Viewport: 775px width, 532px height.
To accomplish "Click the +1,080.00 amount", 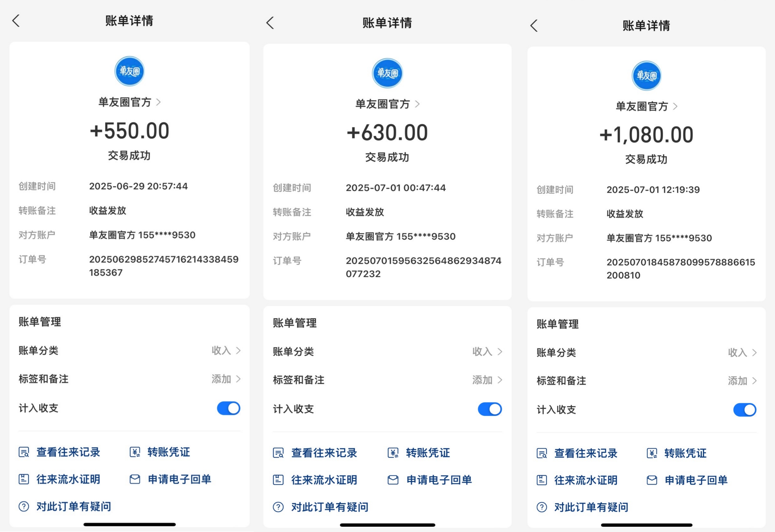I will click(x=646, y=135).
